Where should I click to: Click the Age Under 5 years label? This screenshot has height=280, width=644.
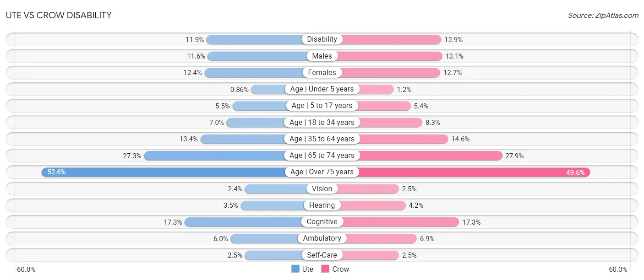coord(322,89)
